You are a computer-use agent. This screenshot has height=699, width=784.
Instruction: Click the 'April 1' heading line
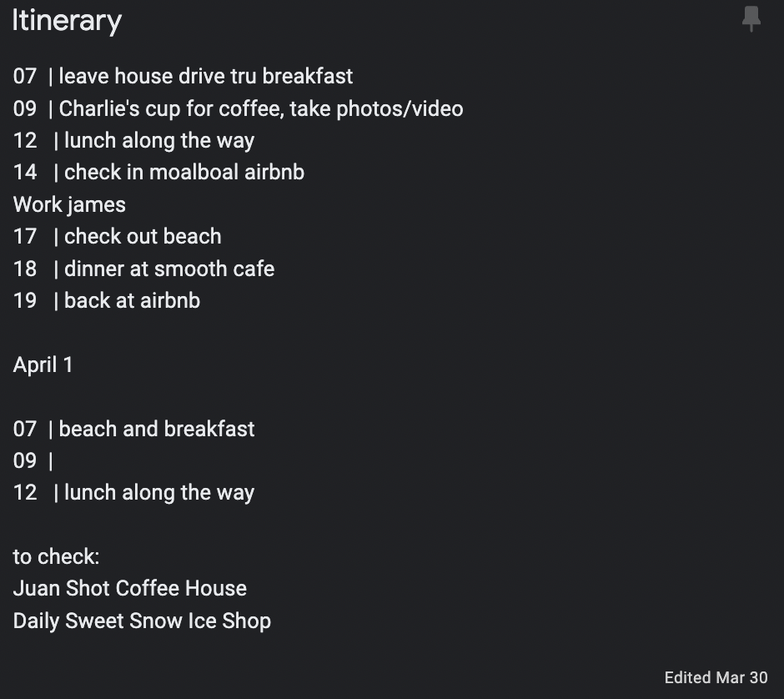[43, 365]
